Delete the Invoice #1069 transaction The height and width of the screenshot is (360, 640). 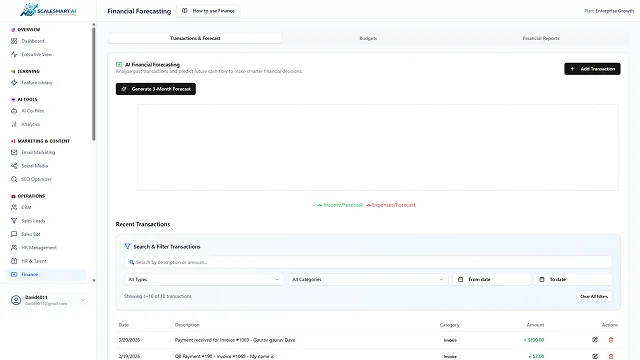[x=611, y=340]
